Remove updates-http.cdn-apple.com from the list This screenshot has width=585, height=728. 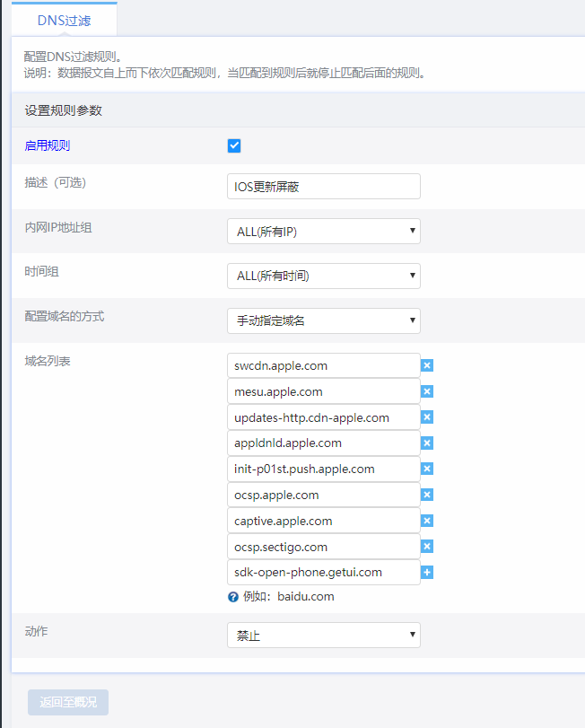tap(427, 417)
